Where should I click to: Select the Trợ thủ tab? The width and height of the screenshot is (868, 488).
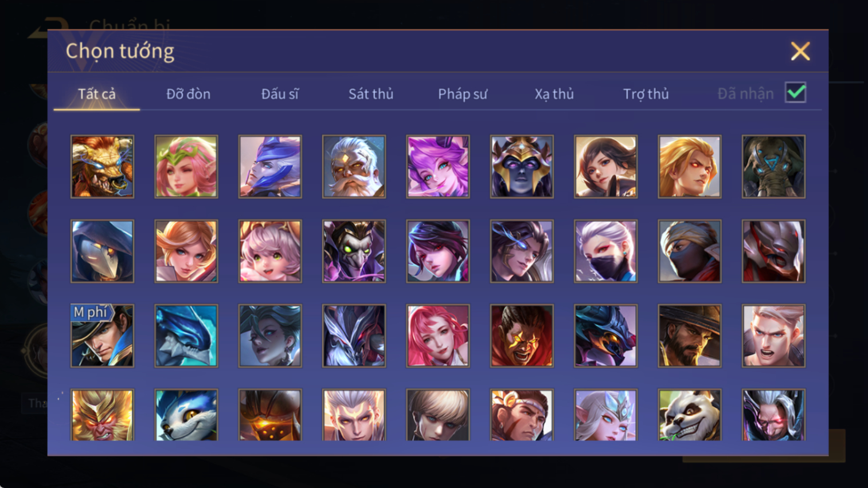646,94
